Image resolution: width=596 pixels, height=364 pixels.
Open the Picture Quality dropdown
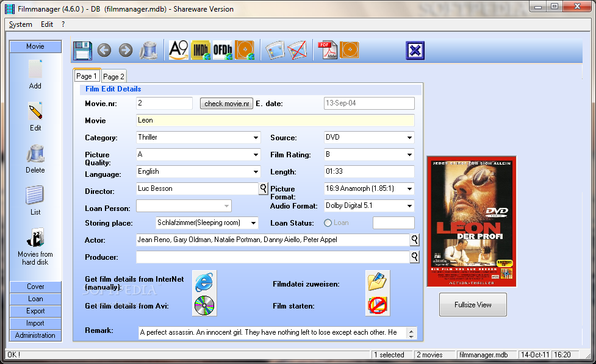(x=256, y=155)
